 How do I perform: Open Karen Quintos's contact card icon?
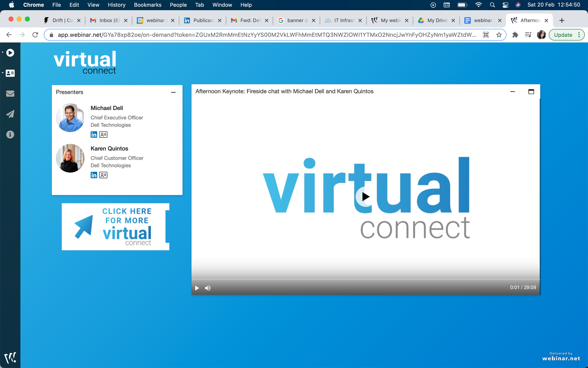pos(103,175)
